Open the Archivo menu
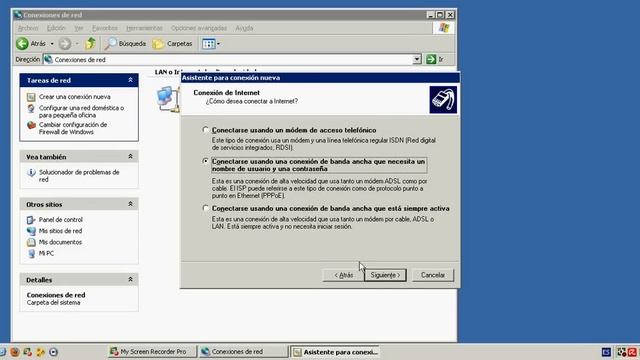This screenshot has height=360, width=640. 28,28
